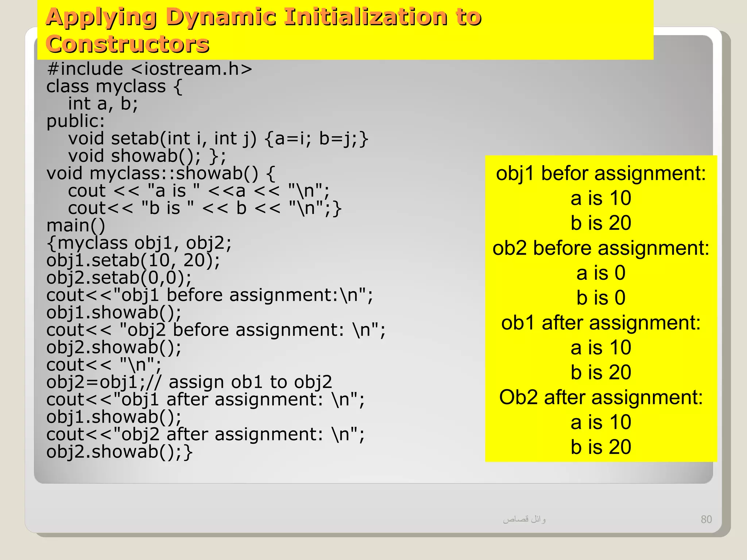Select 'obj2=obj1;// assign ob1 to obj2' line
The height and width of the screenshot is (560, 747).
(x=189, y=382)
